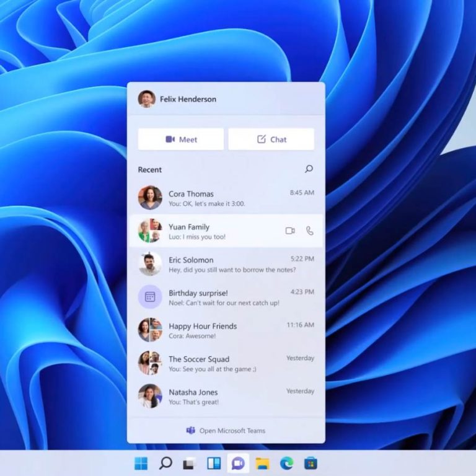This screenshot has height=476, width=476.
Task: Search recent chats with magnifier icon
Action: click(309, 169)
